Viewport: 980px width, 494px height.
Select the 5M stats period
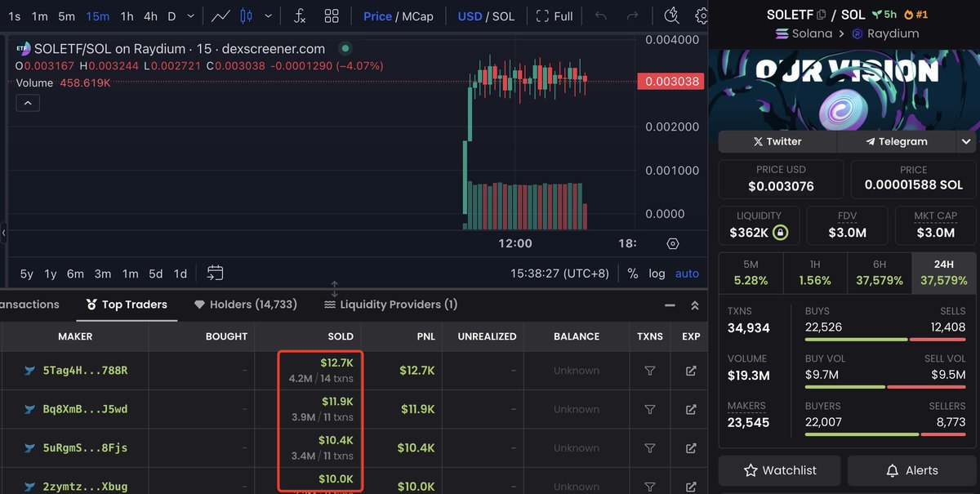coord(751,273)
